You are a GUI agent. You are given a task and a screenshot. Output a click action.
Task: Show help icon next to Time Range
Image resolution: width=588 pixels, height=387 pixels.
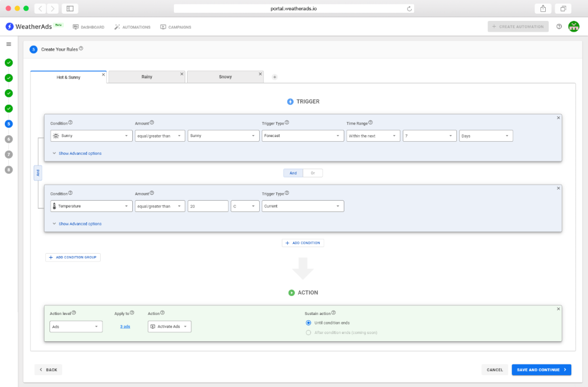click(x=371, y=123)
